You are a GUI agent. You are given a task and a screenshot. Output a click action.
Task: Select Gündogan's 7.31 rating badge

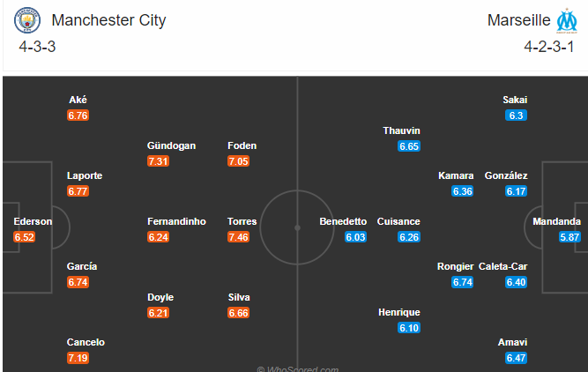tap(159, 161)
